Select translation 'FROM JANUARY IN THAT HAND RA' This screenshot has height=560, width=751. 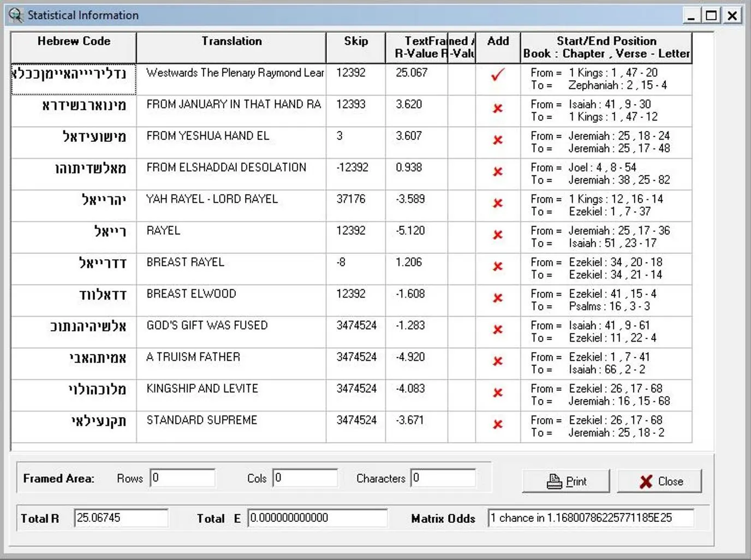click(234, 104)
